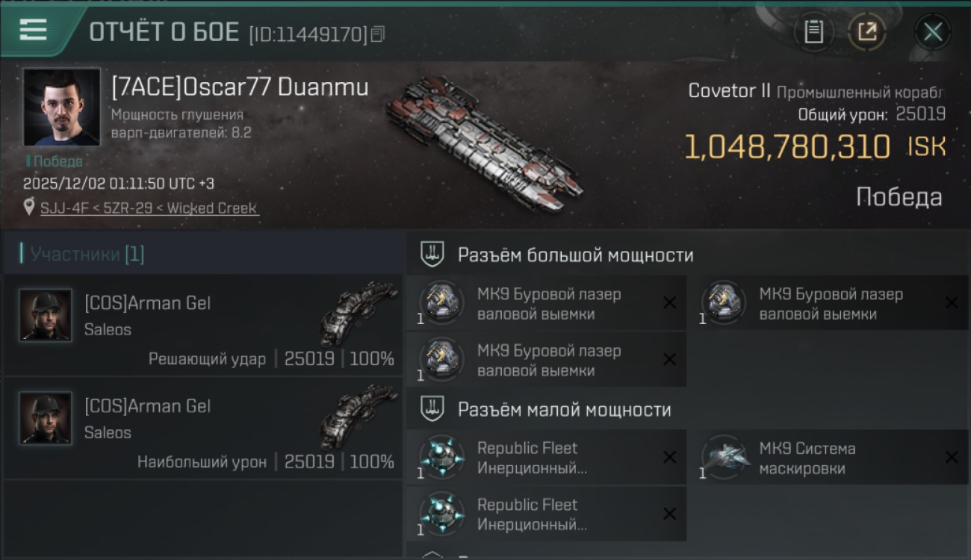Open the clipboard icon in the header
This screenshot has height=560, width=971.
click(x=813, y=31)
